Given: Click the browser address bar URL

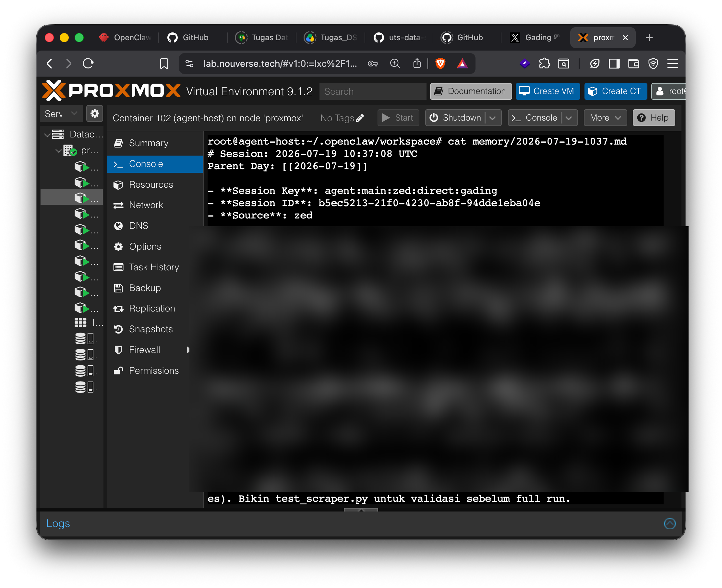Looking at the screenshot, I should point(280,63).
